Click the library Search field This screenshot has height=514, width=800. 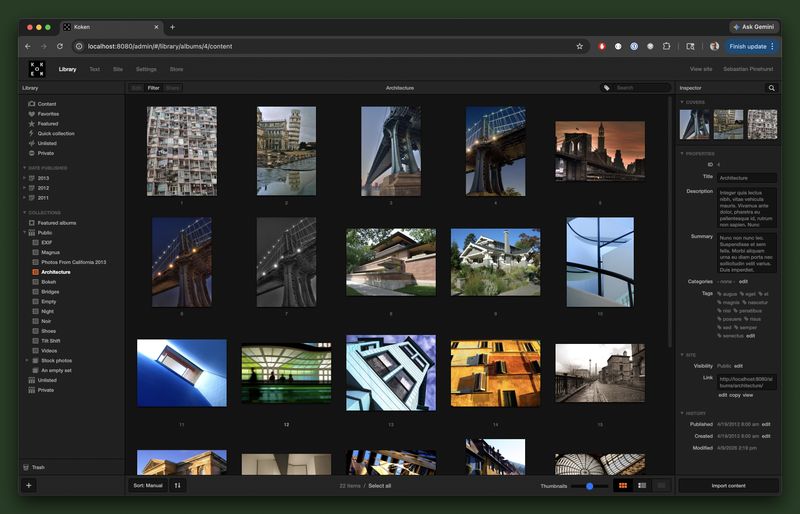[x=642, y=88]
